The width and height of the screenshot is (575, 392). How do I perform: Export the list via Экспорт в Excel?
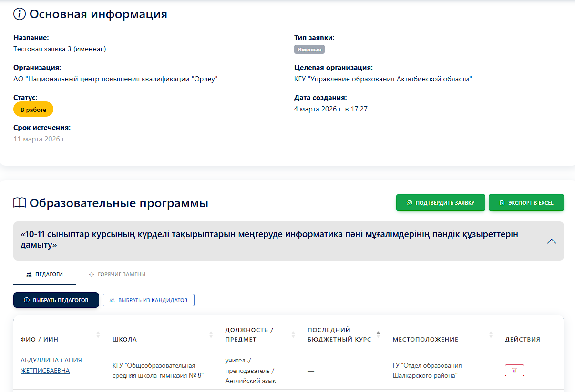coord(526,202)
